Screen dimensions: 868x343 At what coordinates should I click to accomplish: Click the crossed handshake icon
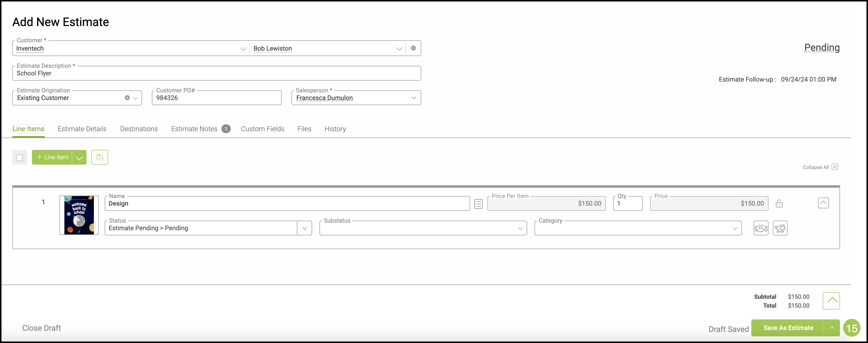coord(780,228)
